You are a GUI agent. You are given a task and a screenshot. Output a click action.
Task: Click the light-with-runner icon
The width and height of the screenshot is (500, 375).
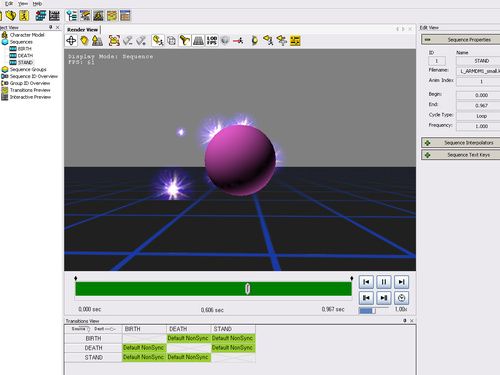(x=158, y=41)
